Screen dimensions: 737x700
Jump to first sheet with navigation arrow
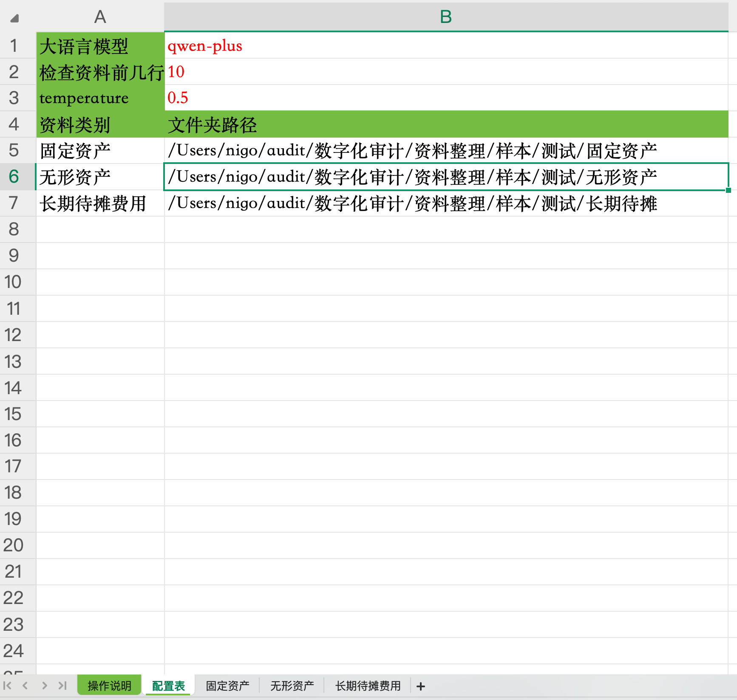7,686
